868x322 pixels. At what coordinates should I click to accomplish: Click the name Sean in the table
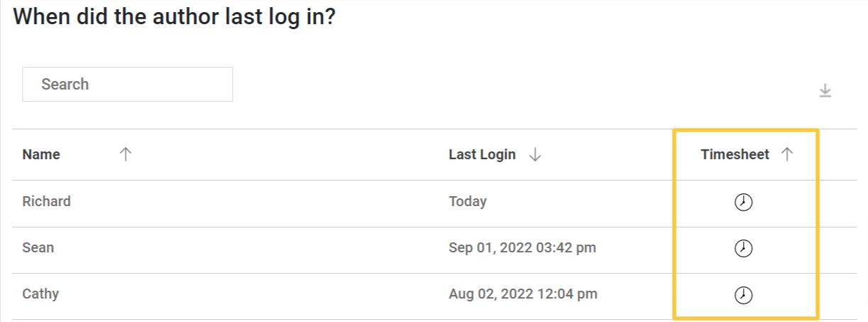pos(38,248)
